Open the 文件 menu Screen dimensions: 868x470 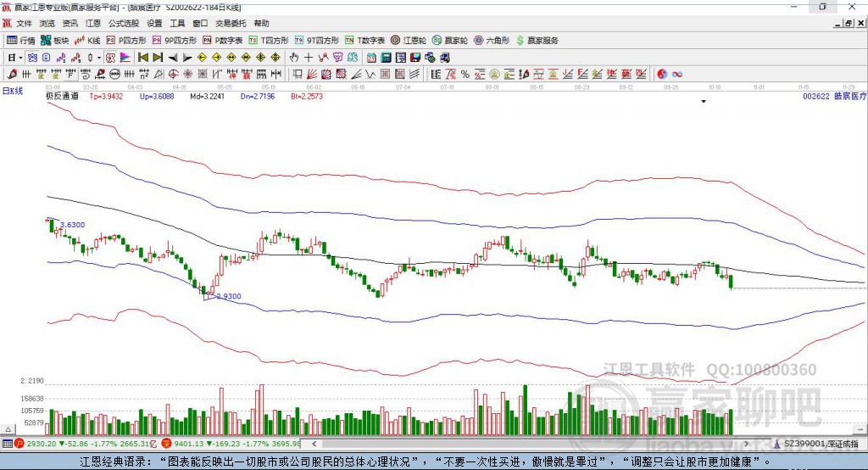click(24, 23)
